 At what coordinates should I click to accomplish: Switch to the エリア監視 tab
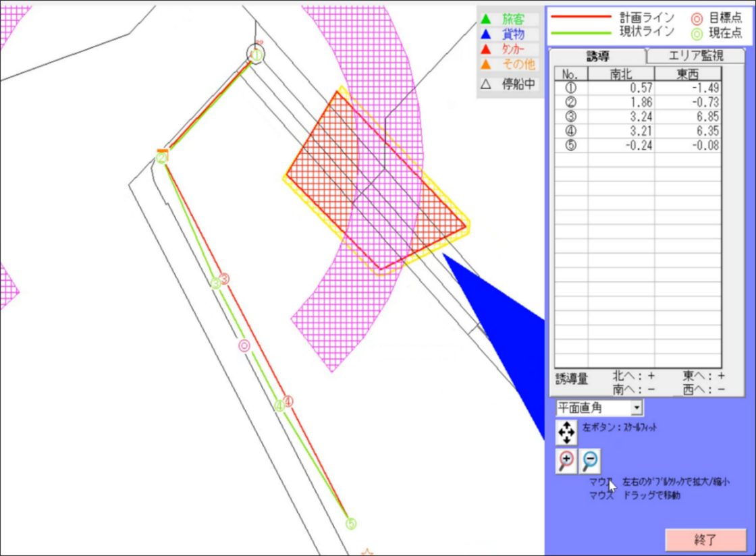point(695,56)
